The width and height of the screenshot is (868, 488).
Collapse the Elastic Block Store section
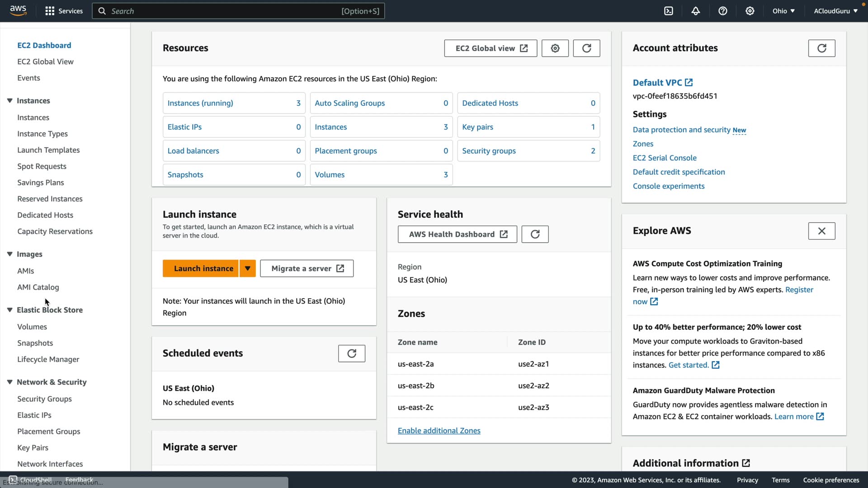point(9,310)
